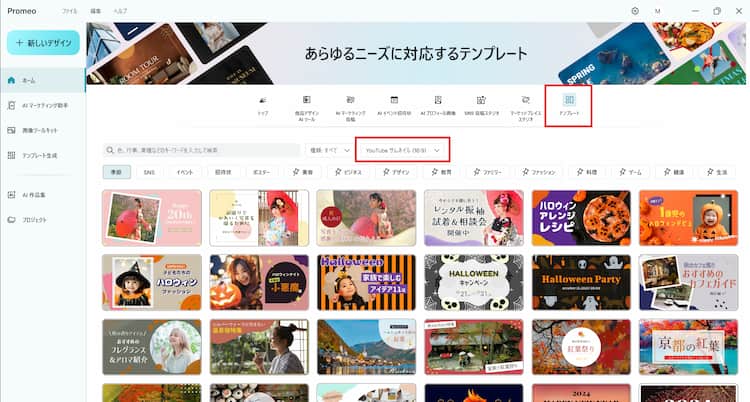Open AIマーケティング助手 in the sidebar
This screenshot has height=402, width=750.
click(43, 105)
